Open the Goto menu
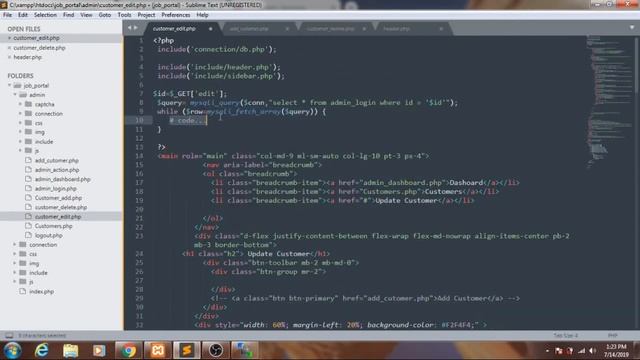Screen dimensions: 640x360 (x=105, y=15)
